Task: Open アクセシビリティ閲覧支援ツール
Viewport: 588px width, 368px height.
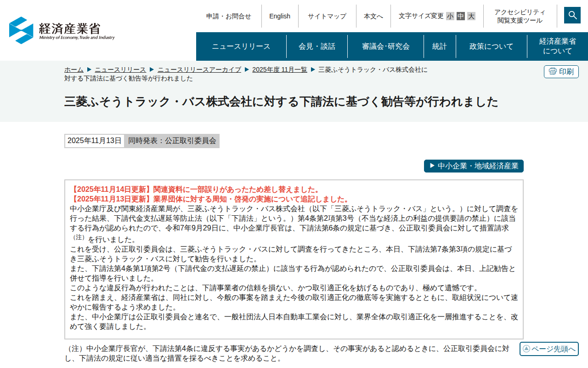Action: point(520,16)
